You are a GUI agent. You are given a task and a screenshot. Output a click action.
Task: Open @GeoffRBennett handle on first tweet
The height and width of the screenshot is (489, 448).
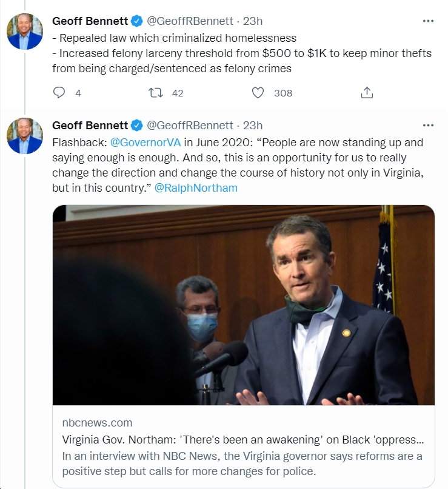pos(190,21)
